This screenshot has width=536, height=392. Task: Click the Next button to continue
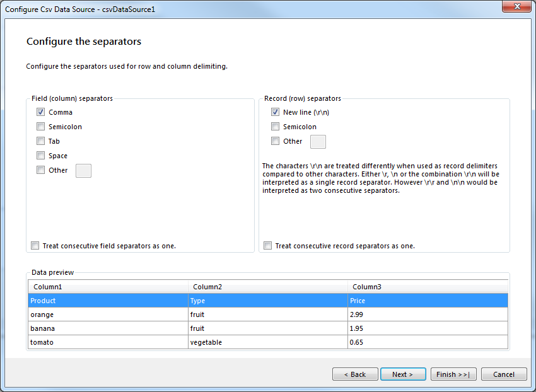(x=403, y=374)
